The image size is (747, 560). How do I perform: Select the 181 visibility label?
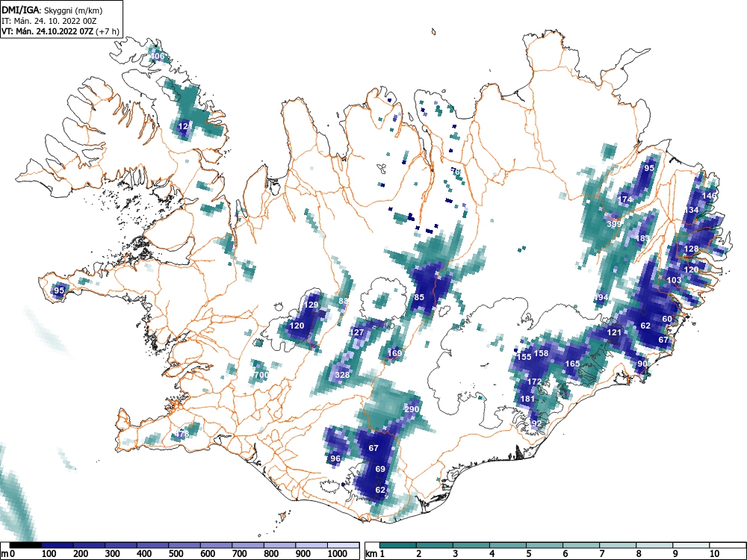(527, 399)
